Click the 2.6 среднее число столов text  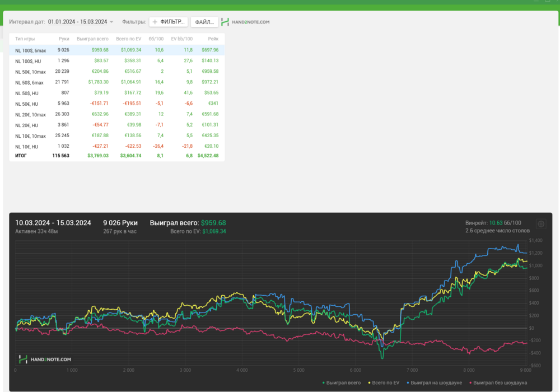point(497,231)
